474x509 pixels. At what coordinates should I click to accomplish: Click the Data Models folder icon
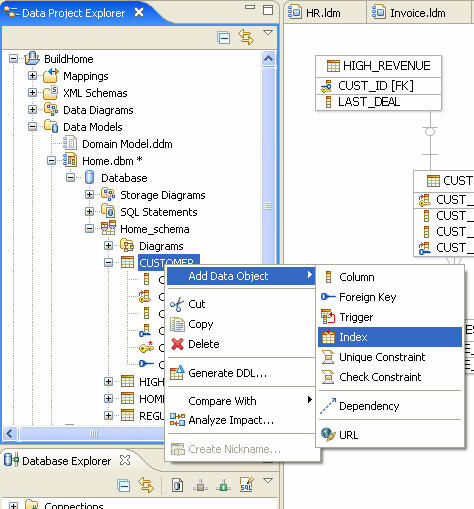(x=51, y=126)
